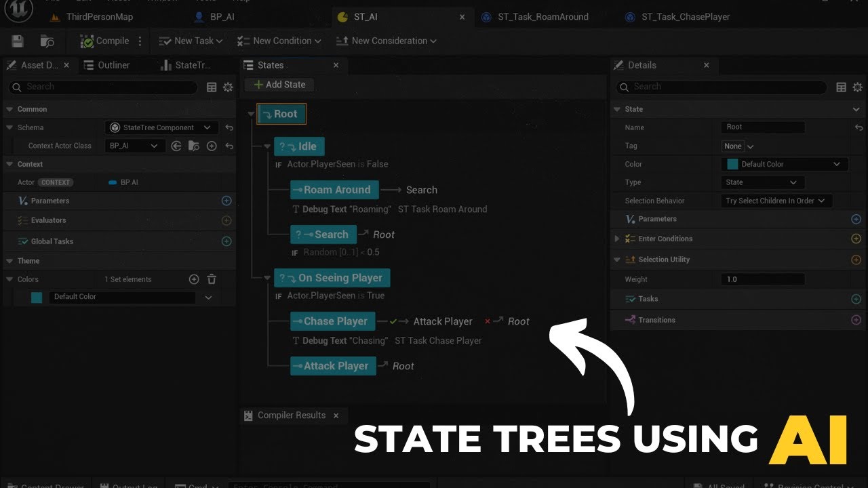Collapse the Theme section
868x488 pixels.
9,261
